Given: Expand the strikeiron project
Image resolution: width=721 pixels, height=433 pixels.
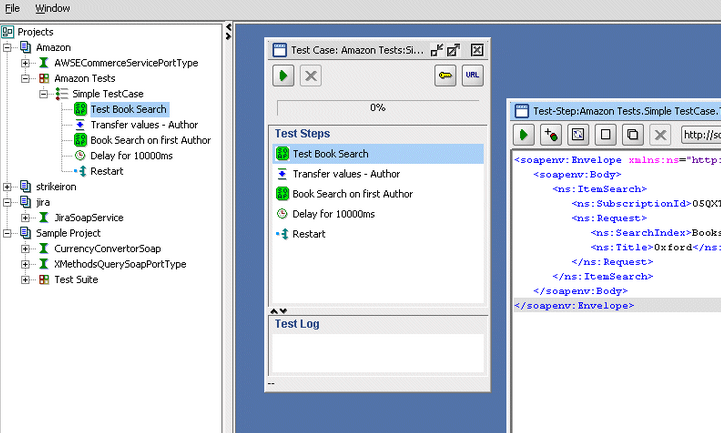Looking at the screenshot, I should 7,187.
